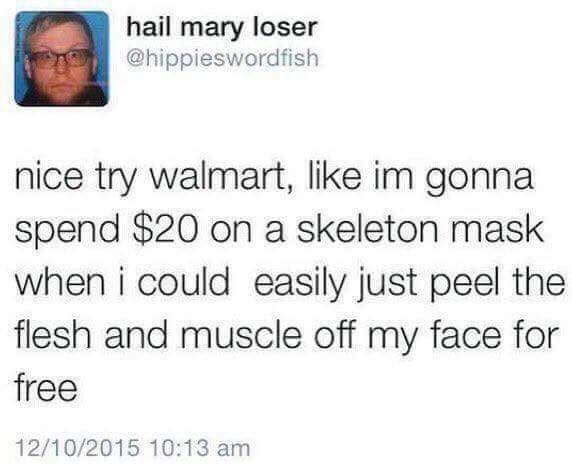Screen dimensions: 572x476
Task: Open the @hippieswordfish handle
Action: click(x=222, y=58)
